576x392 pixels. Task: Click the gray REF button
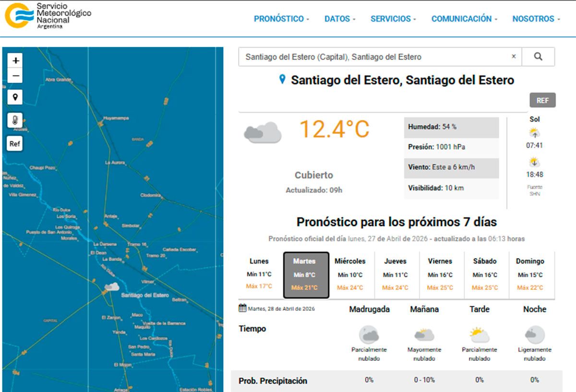click(x=542, y=100)
